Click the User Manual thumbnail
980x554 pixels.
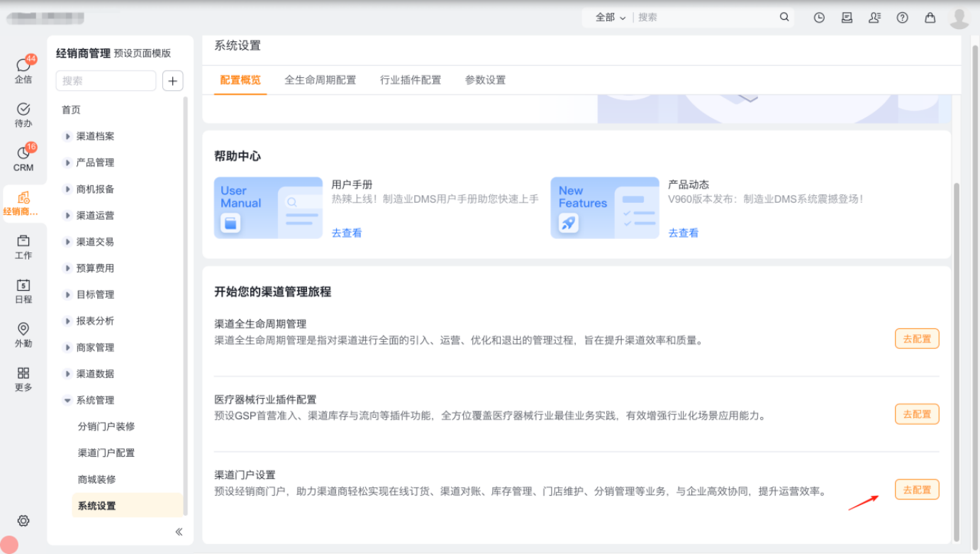(268, 207)
